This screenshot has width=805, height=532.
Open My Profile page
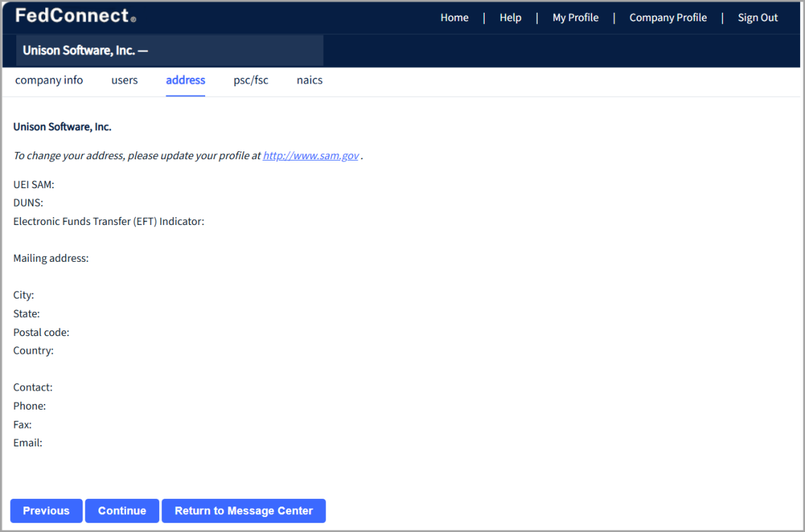coord(576,18)
